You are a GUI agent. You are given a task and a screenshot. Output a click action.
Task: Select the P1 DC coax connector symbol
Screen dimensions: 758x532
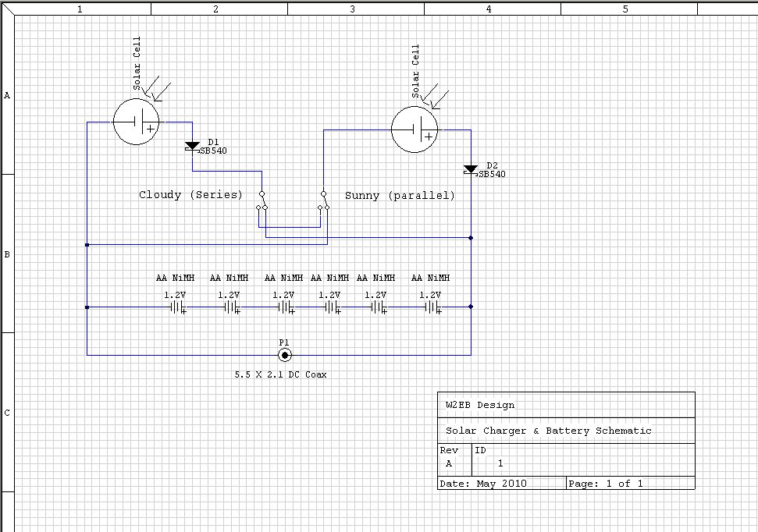285,355
